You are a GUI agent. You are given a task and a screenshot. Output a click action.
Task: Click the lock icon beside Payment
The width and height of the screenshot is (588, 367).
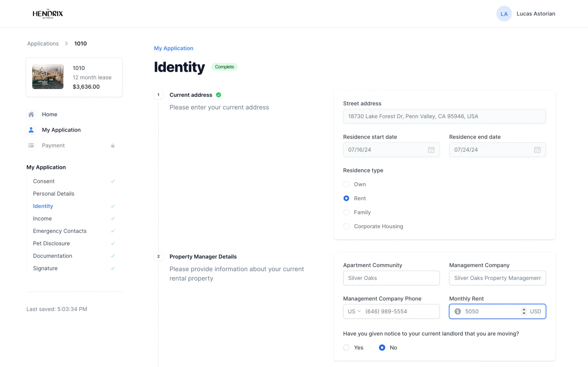pos(113,145)
